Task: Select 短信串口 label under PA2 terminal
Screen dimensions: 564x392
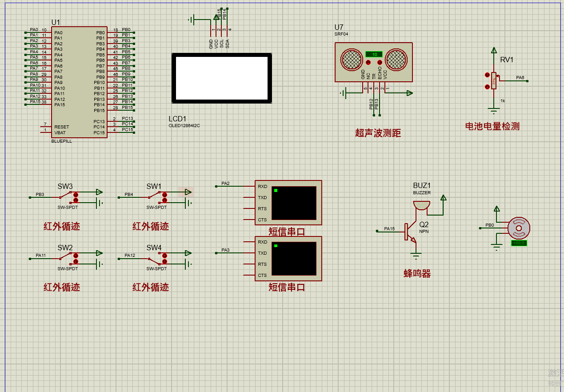Action: (287, 232)
